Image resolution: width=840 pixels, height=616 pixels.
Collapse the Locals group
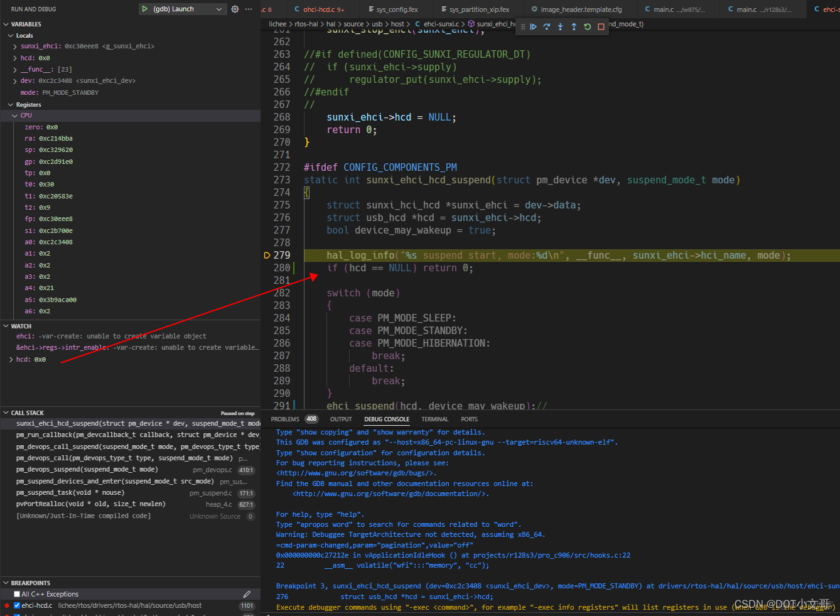[11, 36]
